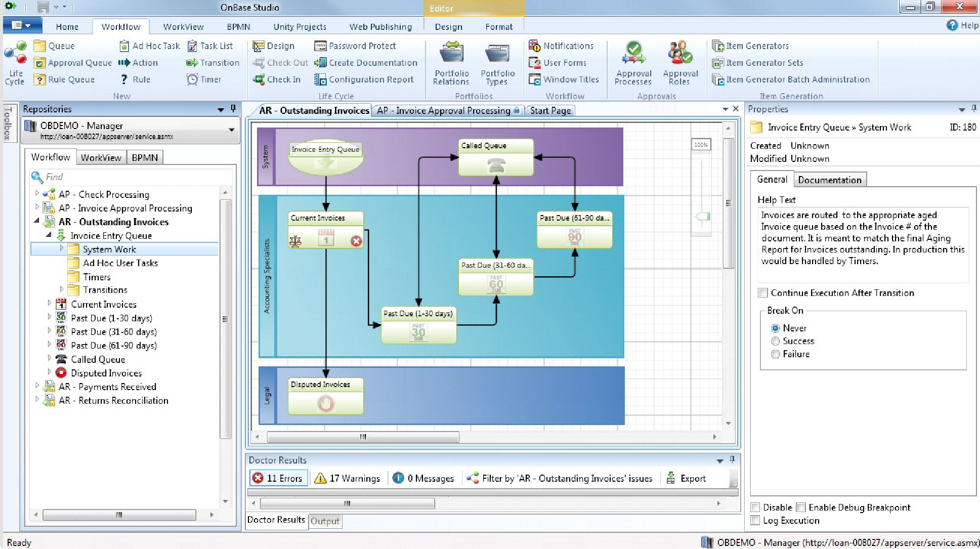Toggle Continue Execution After Transition checkbox
The width and height of the screenshot is (980, 549).
[x=763, y=292]
